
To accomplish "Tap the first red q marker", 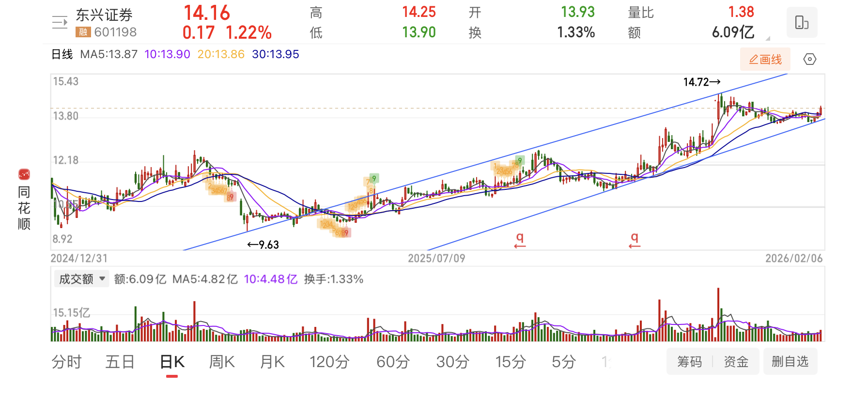I will click(520, 240).
